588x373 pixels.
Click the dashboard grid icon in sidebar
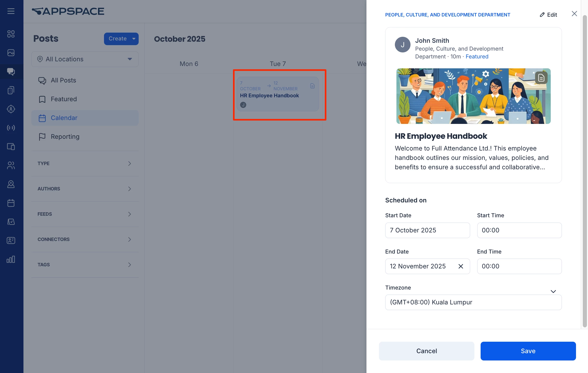(11, 34)
